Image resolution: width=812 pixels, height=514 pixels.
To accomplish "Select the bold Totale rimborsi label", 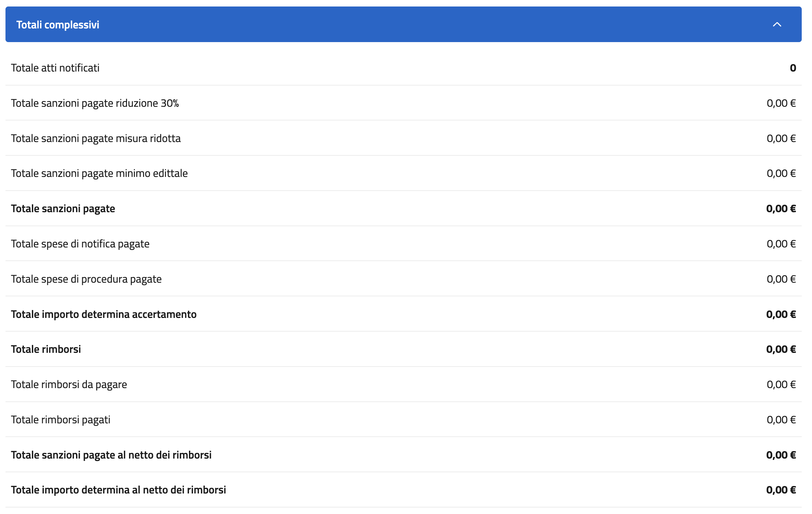I will pos(46,349).
